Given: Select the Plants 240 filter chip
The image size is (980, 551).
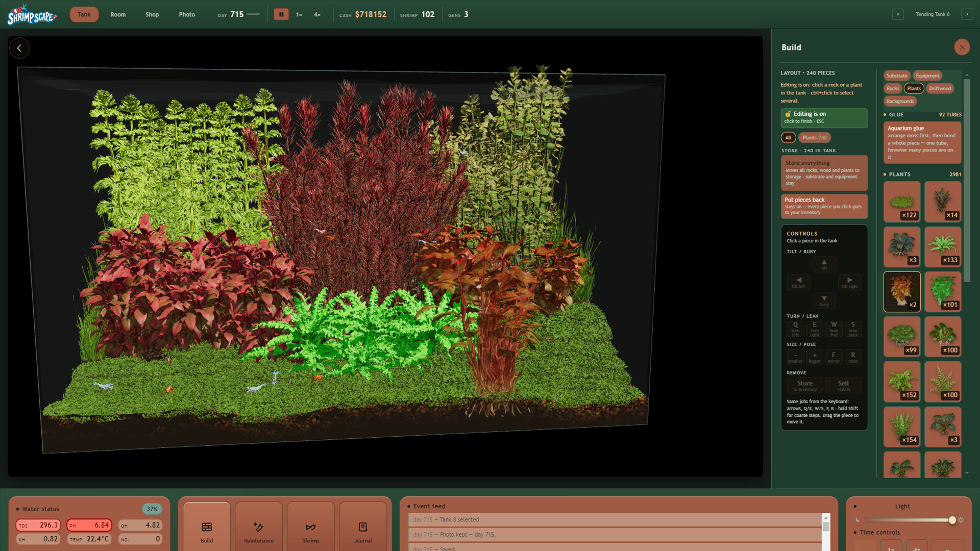Looking at the screenshot, I should click(814, 138).
